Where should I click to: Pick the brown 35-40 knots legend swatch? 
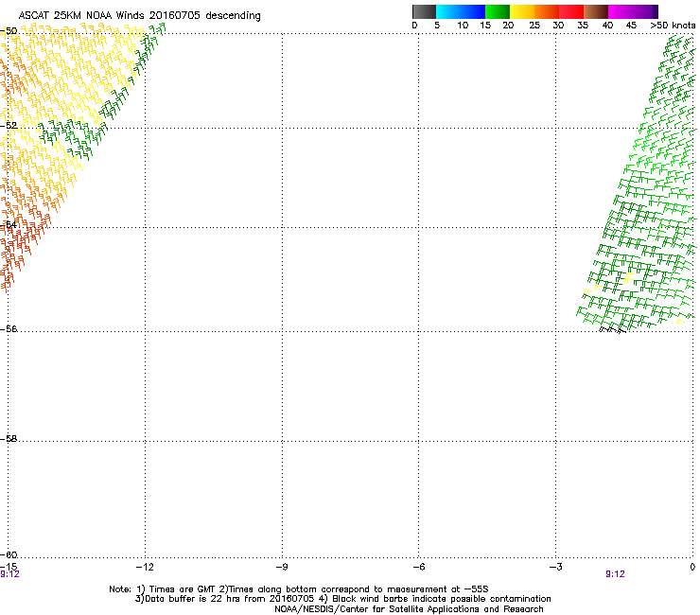(x=596, y=11)
